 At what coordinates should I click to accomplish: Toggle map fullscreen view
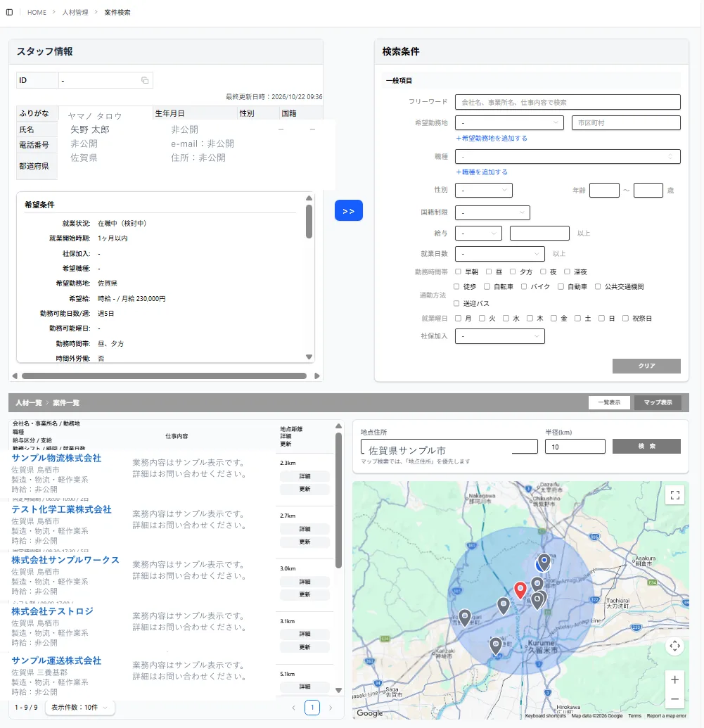pyautogui.click(x=674, y=495)
